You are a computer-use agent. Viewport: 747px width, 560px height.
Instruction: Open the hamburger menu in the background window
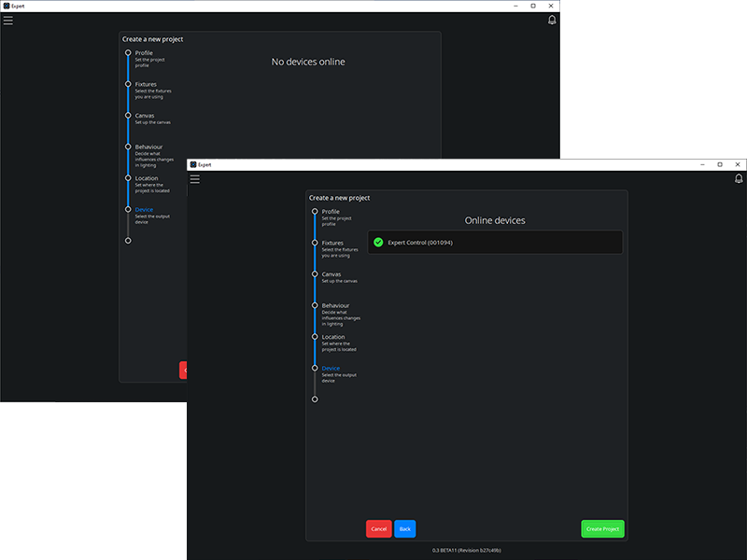(8, 20)
